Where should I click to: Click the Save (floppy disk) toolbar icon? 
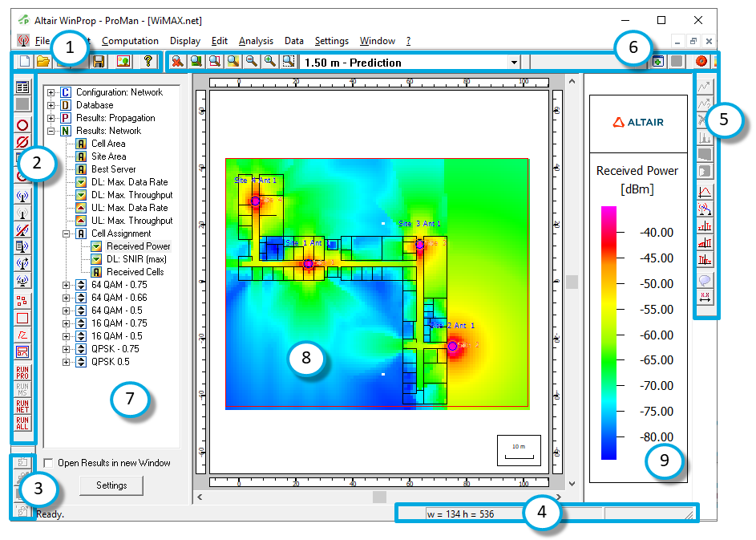pos(100,62)
